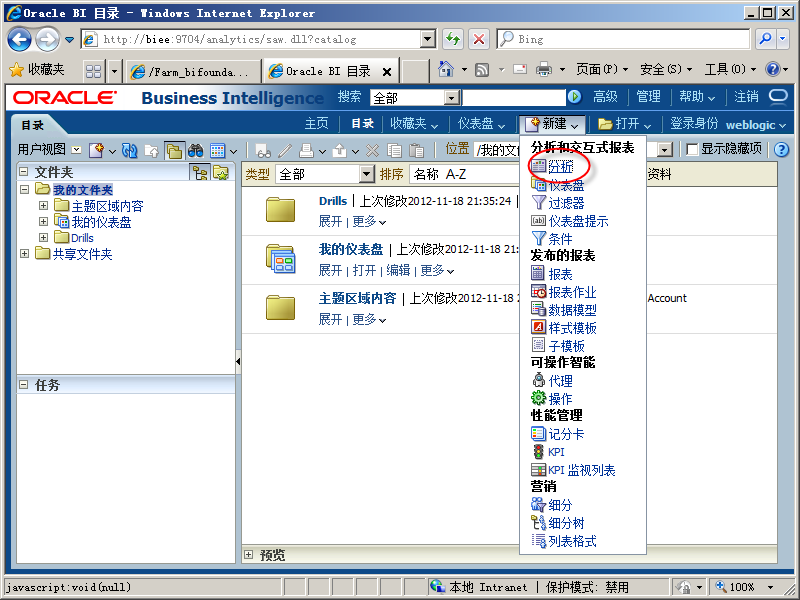Select 分析 from the new menu

(x=560, y=166)
